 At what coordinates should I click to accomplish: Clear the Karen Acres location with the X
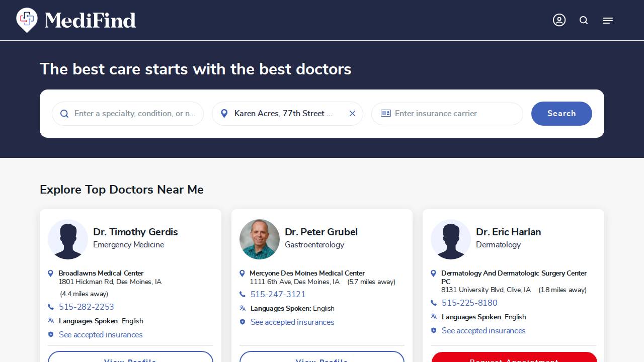click(x=352, y=113)
